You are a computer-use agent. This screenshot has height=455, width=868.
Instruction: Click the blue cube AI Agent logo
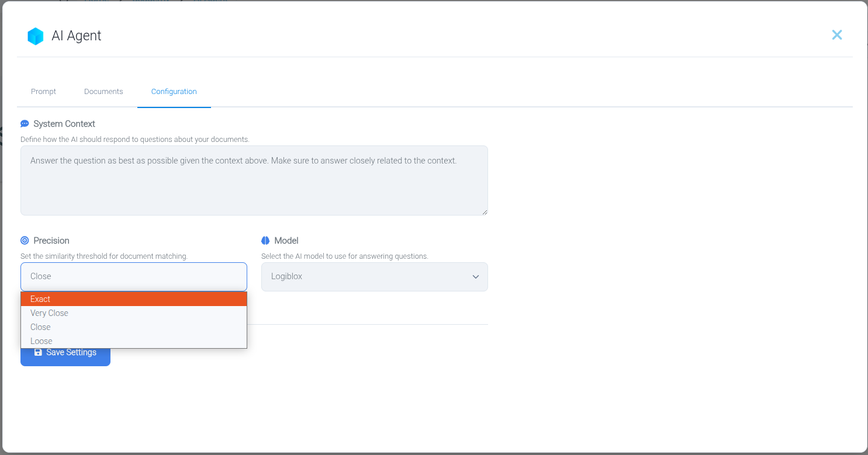(x=36, y=36)
